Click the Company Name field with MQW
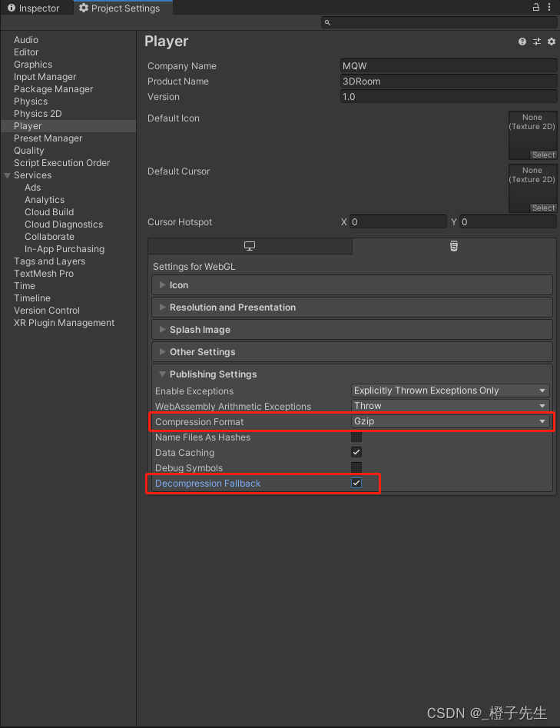Image resolution: width=560 pixels, height=728 pixels. click(x=449, y=66)
